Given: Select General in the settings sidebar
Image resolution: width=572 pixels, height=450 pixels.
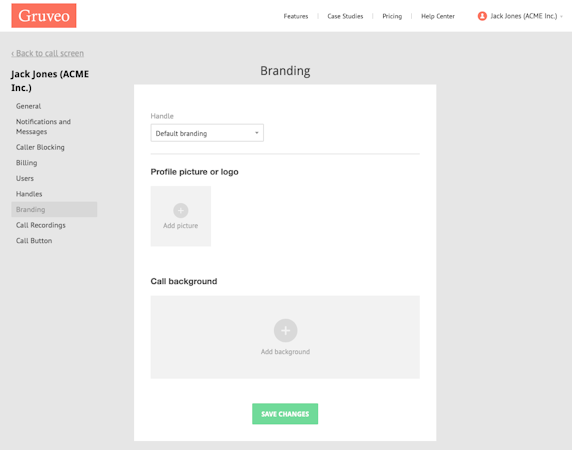Looking at the screenshot, I should coord(28,106).
